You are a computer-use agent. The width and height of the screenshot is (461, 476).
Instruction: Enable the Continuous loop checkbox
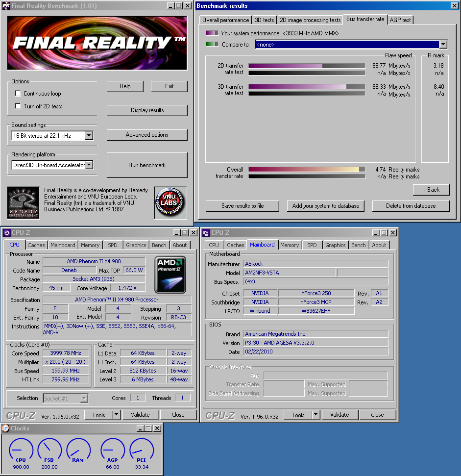18,94
